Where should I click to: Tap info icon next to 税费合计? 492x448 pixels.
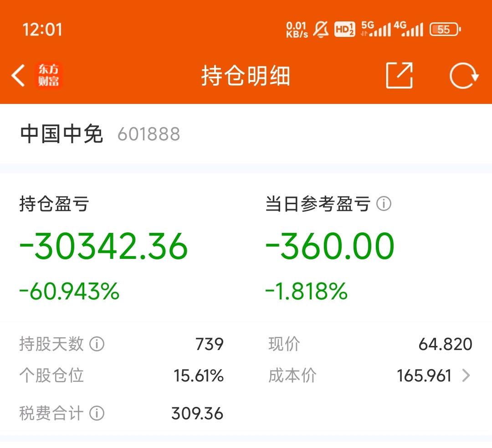[97, 413]
